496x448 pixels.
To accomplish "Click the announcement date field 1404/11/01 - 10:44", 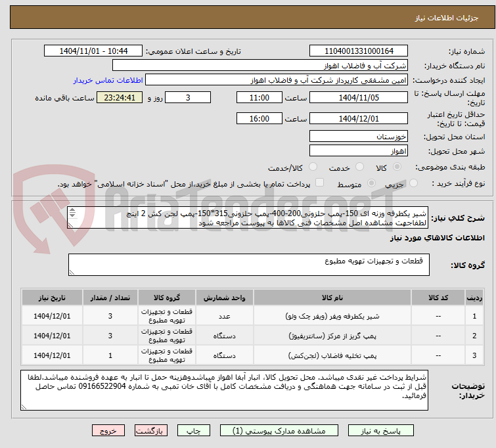I will point(93,51).
